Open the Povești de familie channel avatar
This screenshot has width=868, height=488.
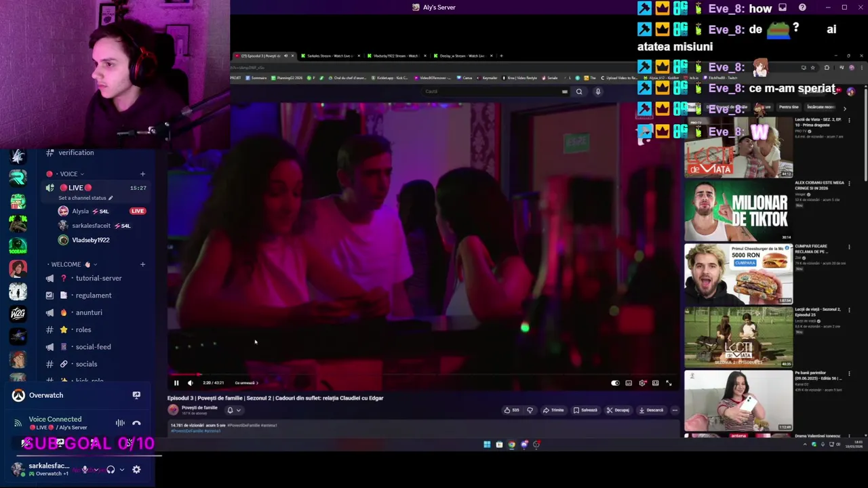(174, 409)
